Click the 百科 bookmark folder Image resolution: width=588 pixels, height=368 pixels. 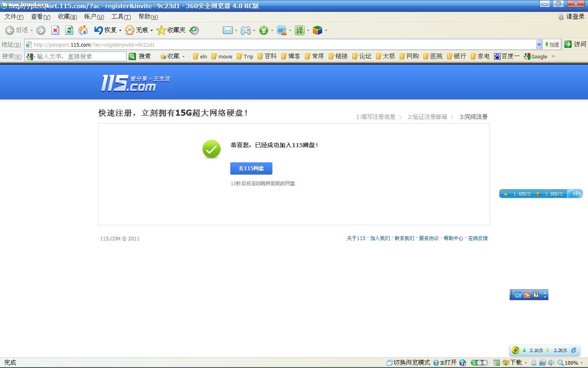pyautogui.click(x=267, y=56)
